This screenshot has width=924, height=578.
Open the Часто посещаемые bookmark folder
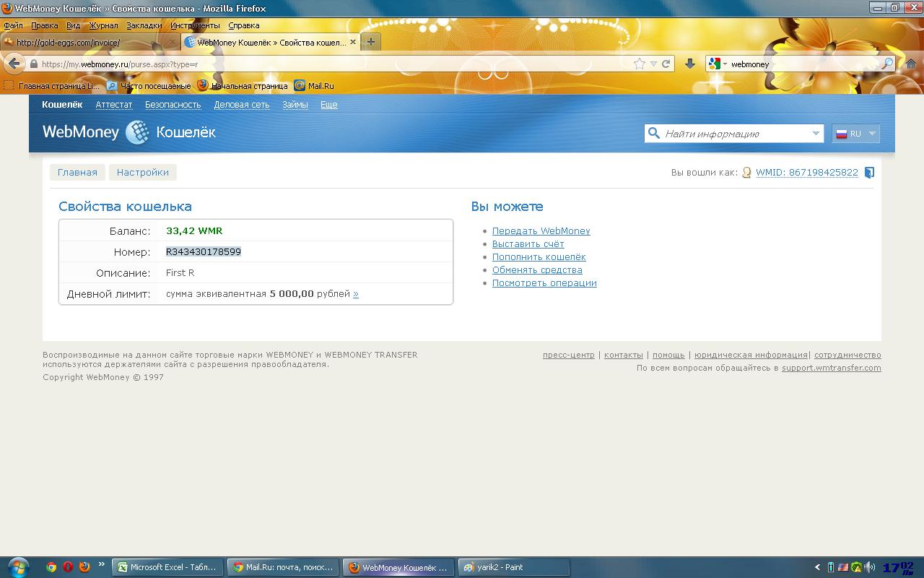point(149,85)
